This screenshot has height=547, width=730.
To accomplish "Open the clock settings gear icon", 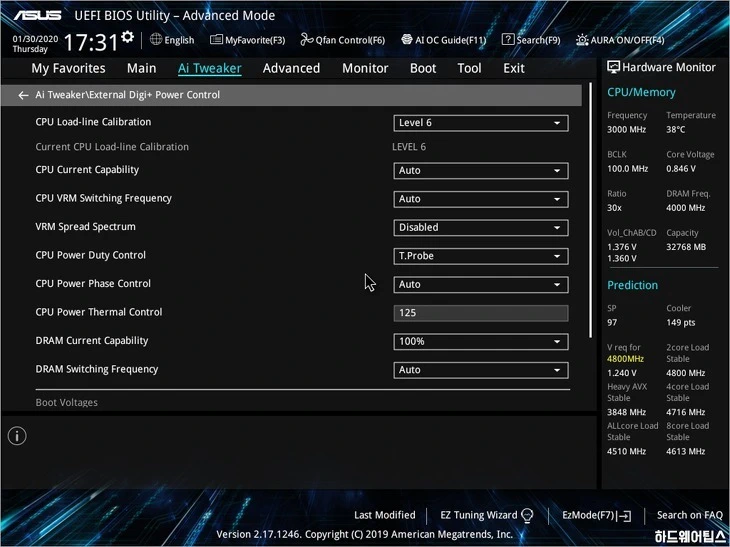I will click(128, 37).
